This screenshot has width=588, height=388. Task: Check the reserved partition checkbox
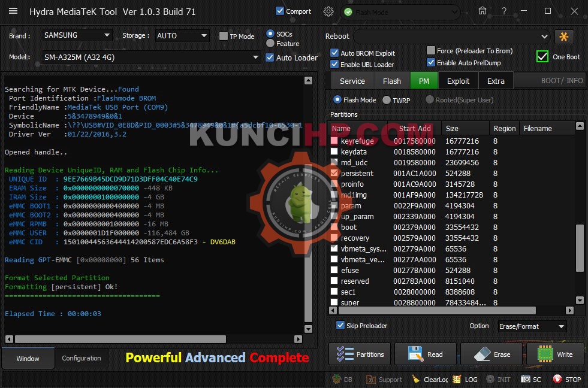point(334,280)
